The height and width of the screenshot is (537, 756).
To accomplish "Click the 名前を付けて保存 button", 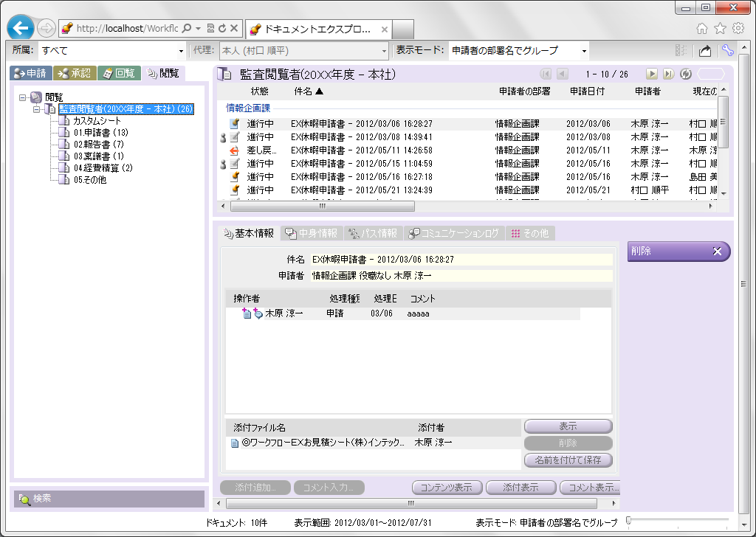I will [568, 460].
